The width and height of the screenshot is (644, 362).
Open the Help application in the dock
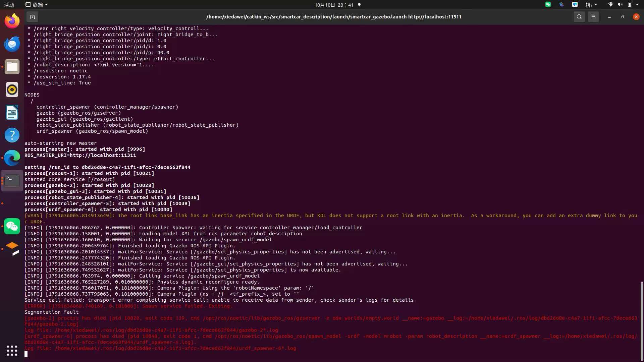coord(12,135)
